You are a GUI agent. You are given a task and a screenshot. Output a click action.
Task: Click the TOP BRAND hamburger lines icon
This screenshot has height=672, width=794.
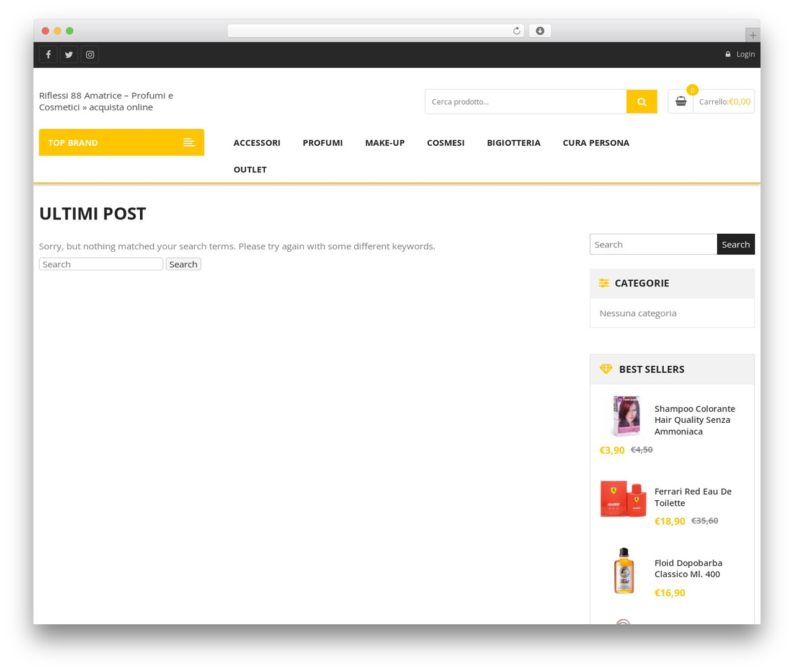pyautogui.click(x=189, y=143)
